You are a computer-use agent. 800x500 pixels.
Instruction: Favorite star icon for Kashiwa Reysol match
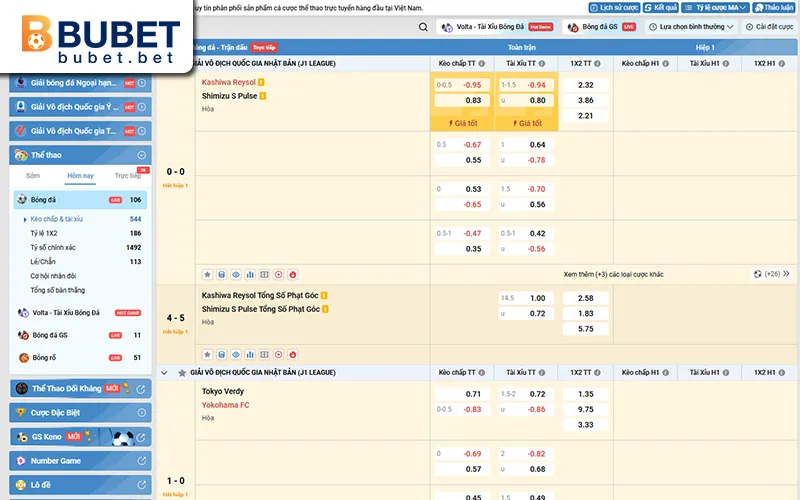tap(207, 274)
